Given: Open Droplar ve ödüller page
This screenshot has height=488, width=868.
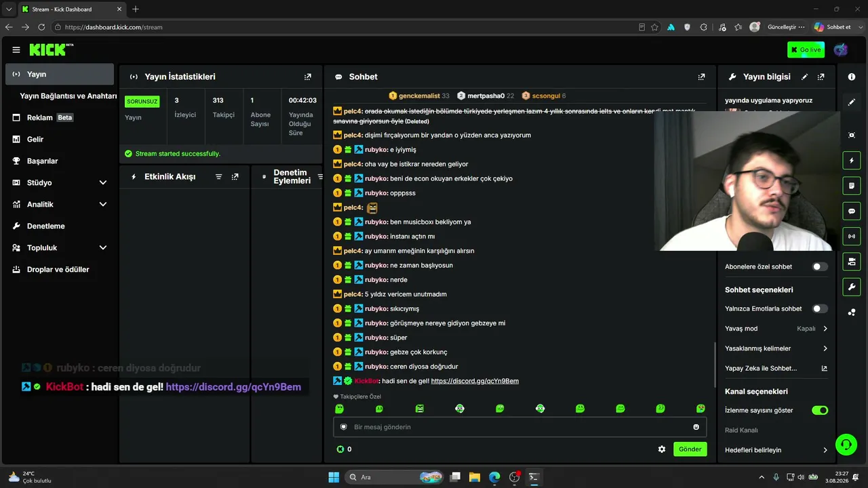Looking at the screenshot, I should click(x=60, y=269).
